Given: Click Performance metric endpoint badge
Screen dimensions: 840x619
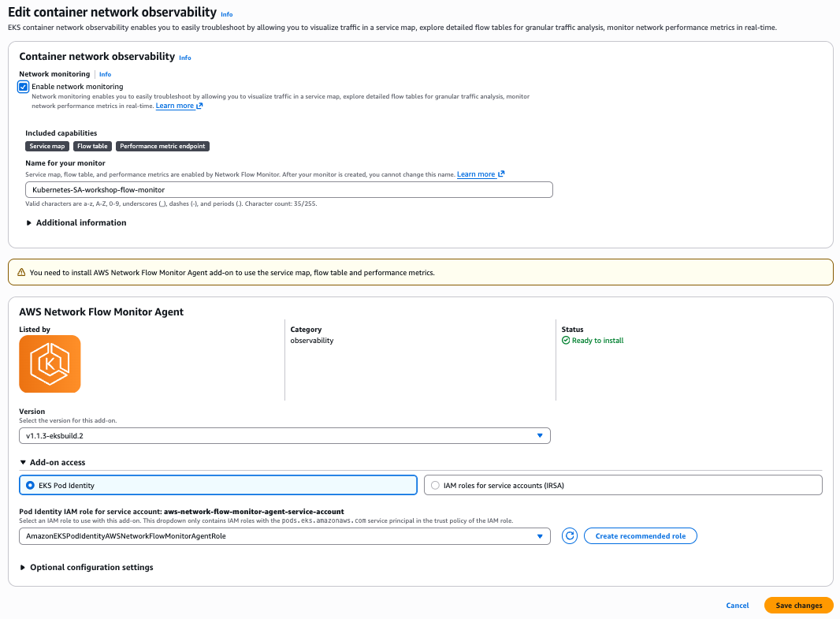Looking at the screenshot, I should pyautogui.click(x=162, y=147).
